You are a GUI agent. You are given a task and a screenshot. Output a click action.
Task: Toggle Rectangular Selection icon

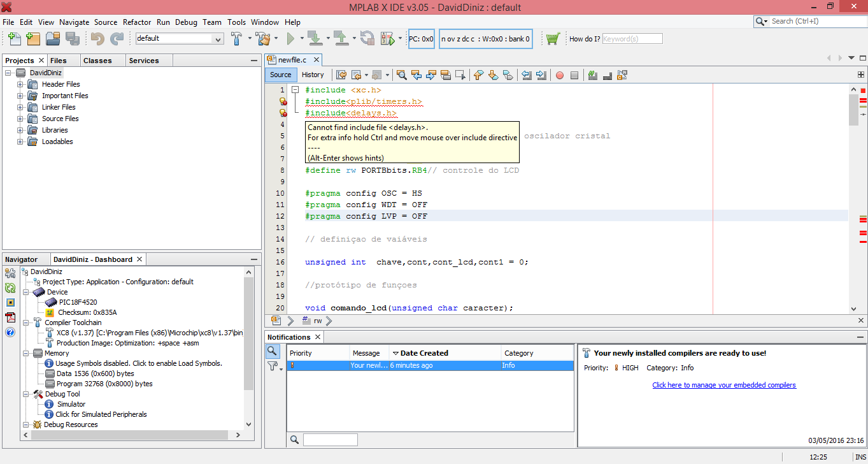point(460,75)
